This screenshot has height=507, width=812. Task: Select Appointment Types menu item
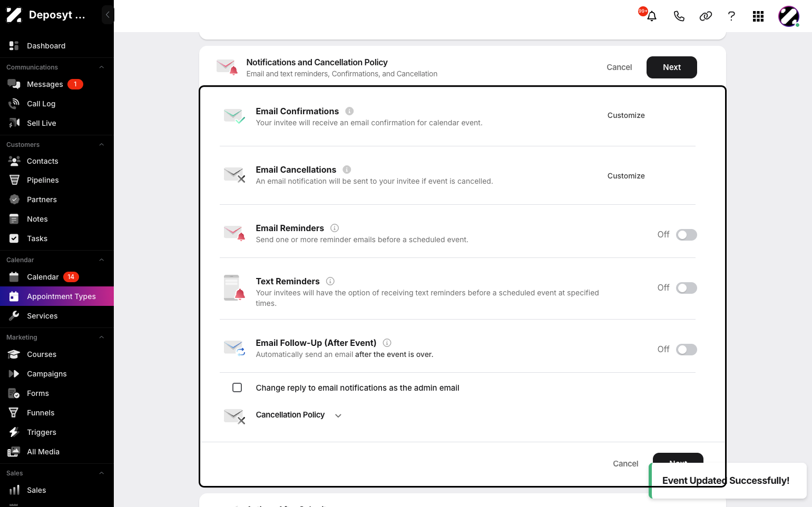pos(57,296)
